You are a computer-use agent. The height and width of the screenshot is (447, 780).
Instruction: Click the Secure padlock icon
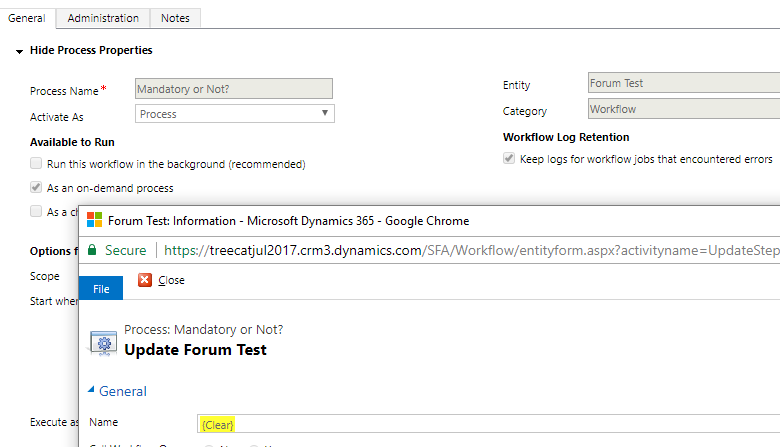tap(92, 250)
